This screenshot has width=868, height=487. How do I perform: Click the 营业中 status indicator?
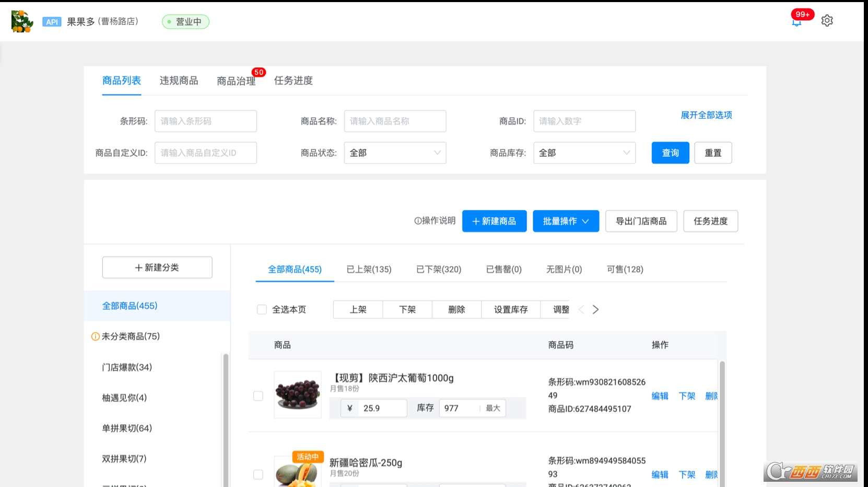[x=185, y=21]
